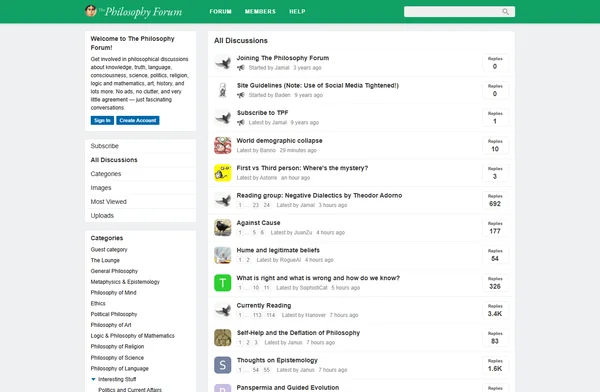Go to page 6 of Against Cause

[x=262, y=232]
